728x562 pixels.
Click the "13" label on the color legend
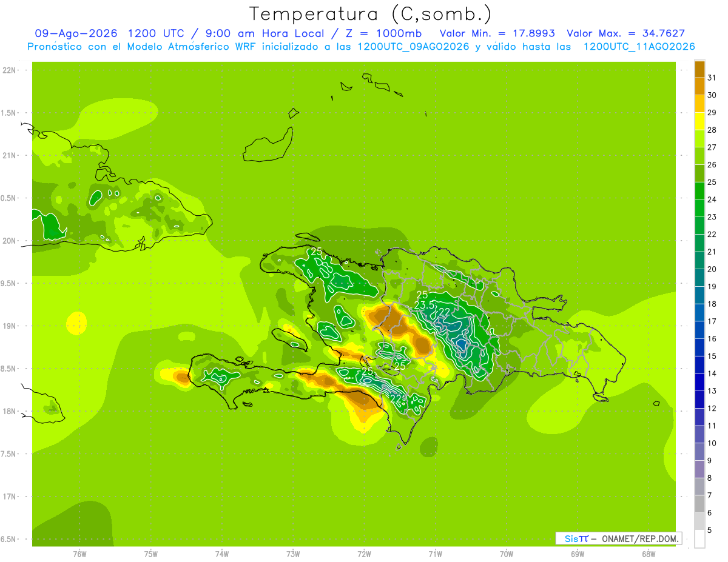click(x=712, y=391)
